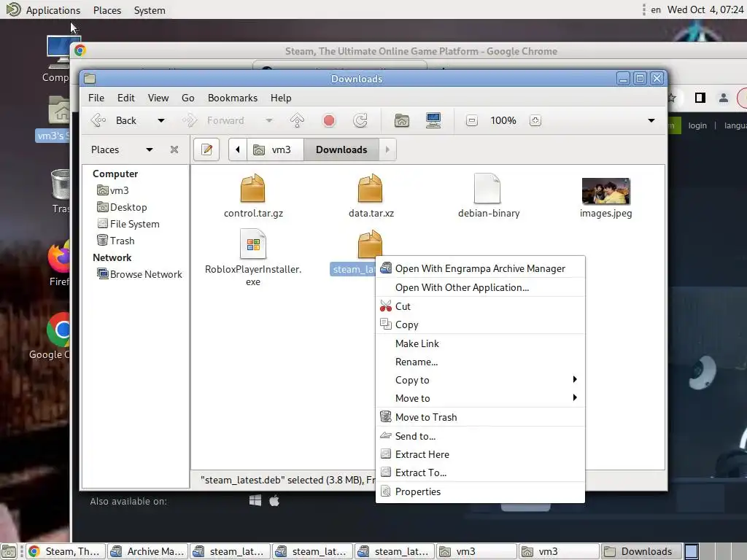Click the Zoom In plus icon
Image resolution: width=747 pixels, height=560 pixels.
(535, 120)
